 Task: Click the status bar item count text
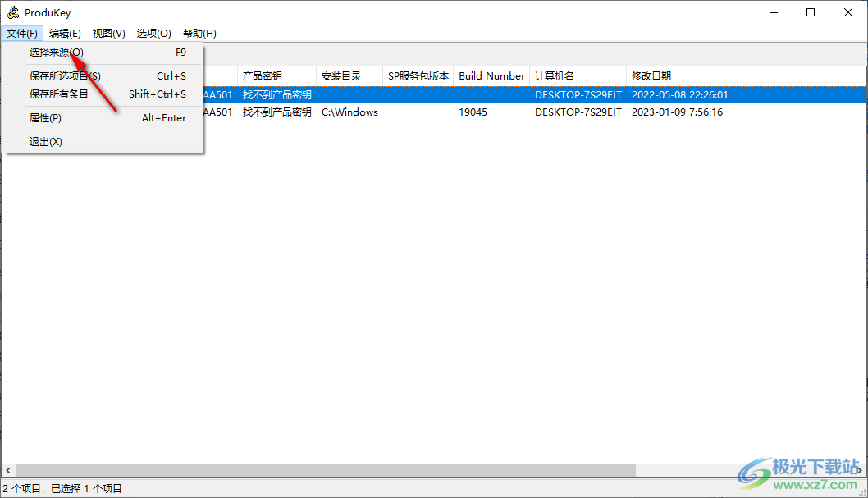pos(62,489)
